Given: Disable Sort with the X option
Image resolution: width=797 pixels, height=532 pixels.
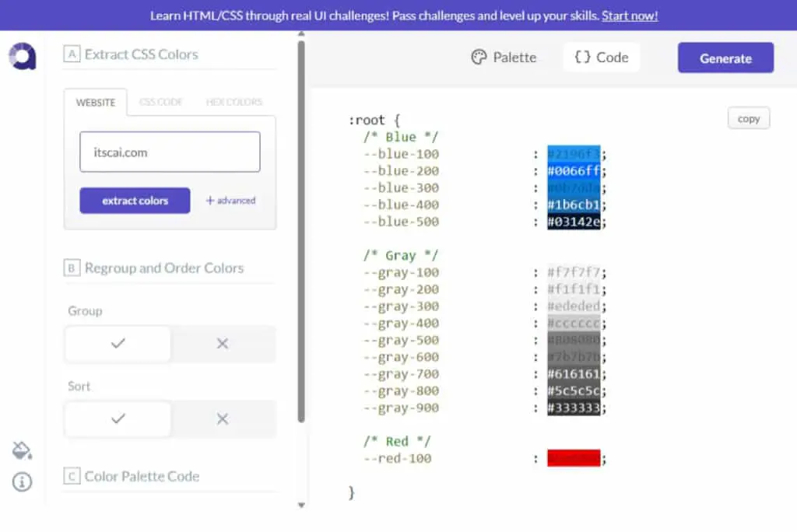Looking at the screenshot, I should (x=223, y=418).
